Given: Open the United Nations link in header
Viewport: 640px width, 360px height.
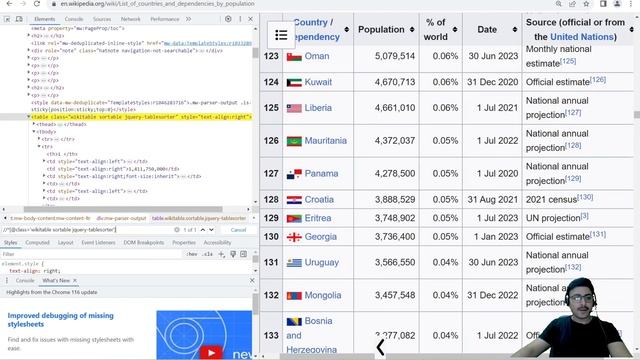Looking at the screenshot, I should [582, 37].
